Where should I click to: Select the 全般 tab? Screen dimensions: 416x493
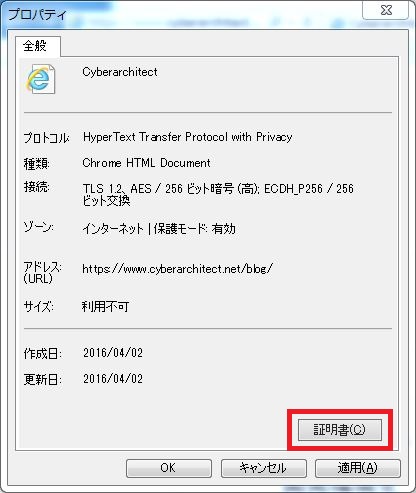[35, 46]
